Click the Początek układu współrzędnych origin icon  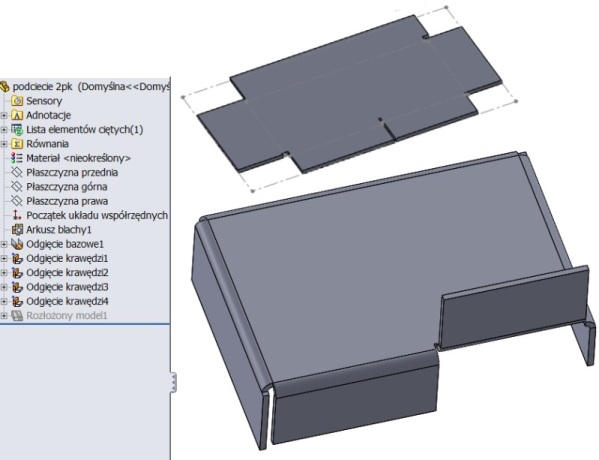tap(17, 215)
